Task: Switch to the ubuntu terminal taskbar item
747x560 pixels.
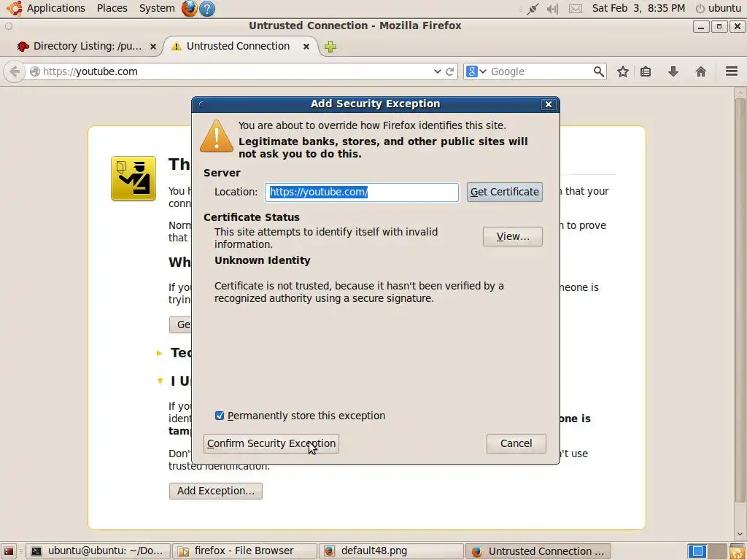Action: 98,551
